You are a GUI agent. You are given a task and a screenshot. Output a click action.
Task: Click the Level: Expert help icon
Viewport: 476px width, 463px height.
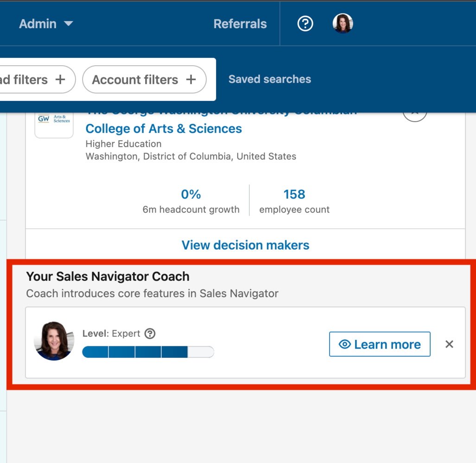(150, 333)
